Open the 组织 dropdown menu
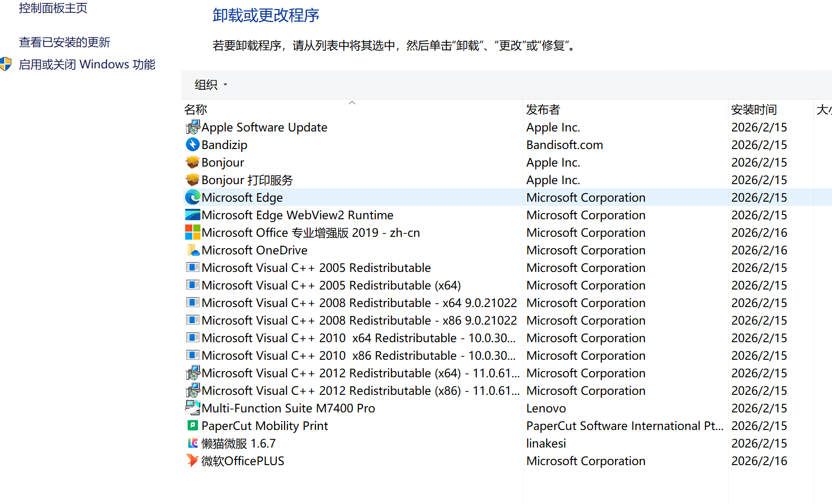The image size is (832, 504). [210, 84]
